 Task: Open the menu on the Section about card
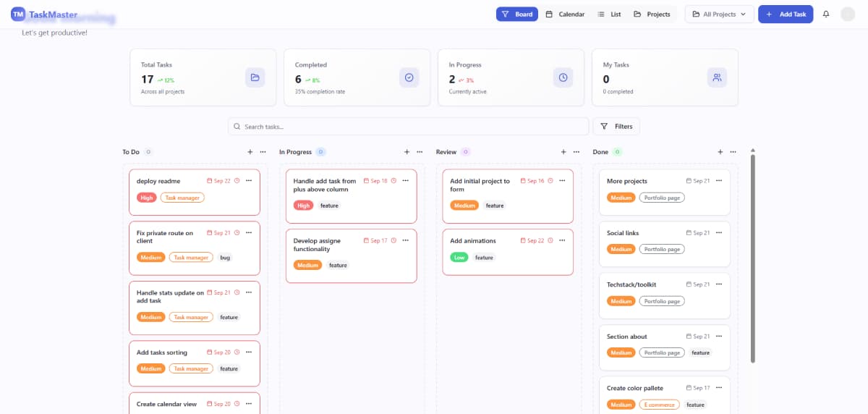[719, 337]
